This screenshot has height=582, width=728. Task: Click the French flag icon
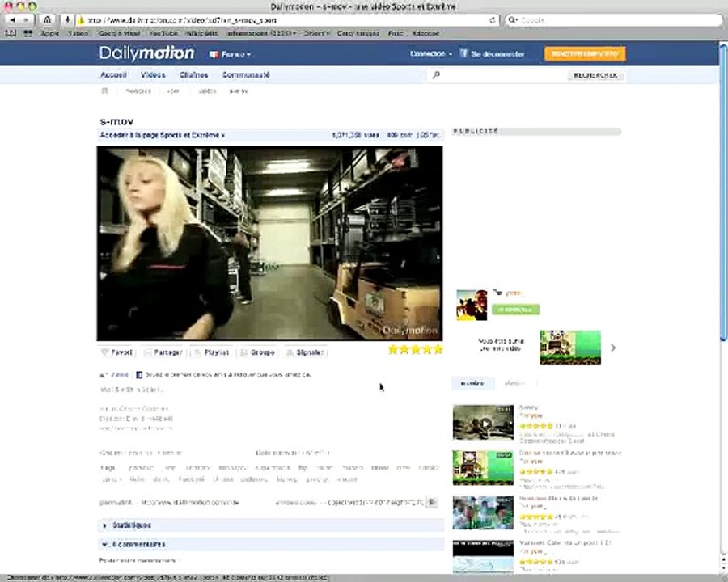click(x=214, y=54)
